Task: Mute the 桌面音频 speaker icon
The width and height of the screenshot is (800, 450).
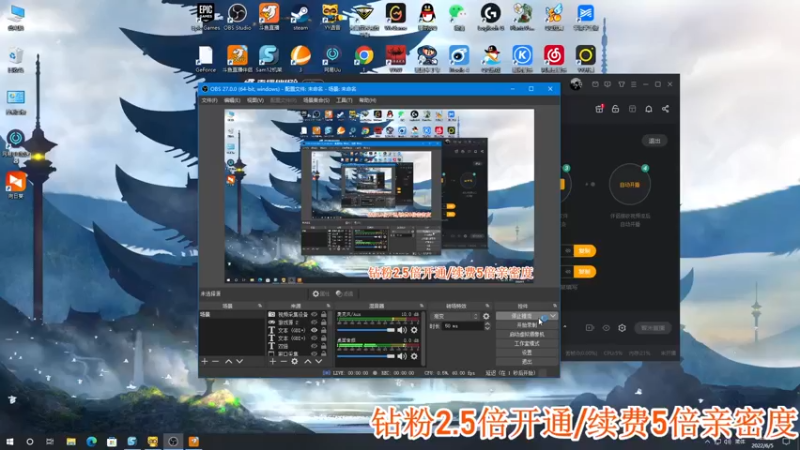Action: click(x=402, y=356)
